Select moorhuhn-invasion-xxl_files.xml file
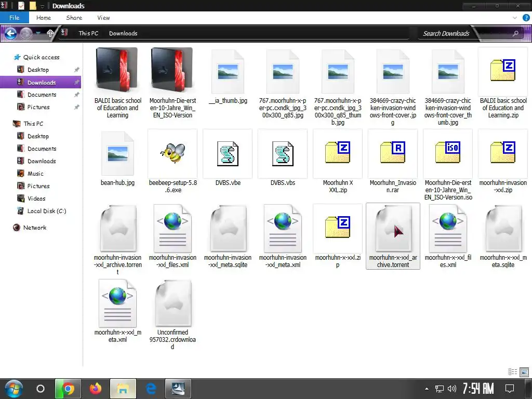This screenshot has width=532, height=399. click(172, 236)
